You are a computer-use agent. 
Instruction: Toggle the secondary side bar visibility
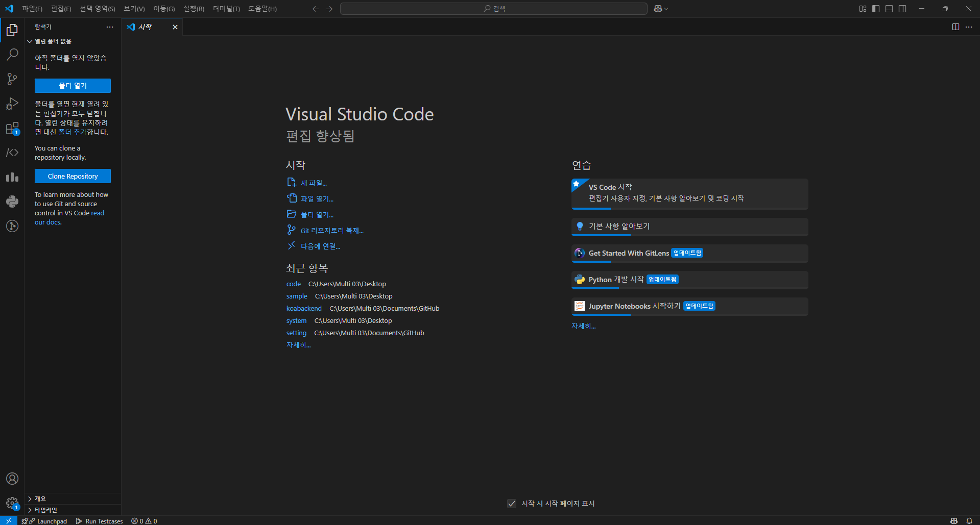(x=902, y=9)
